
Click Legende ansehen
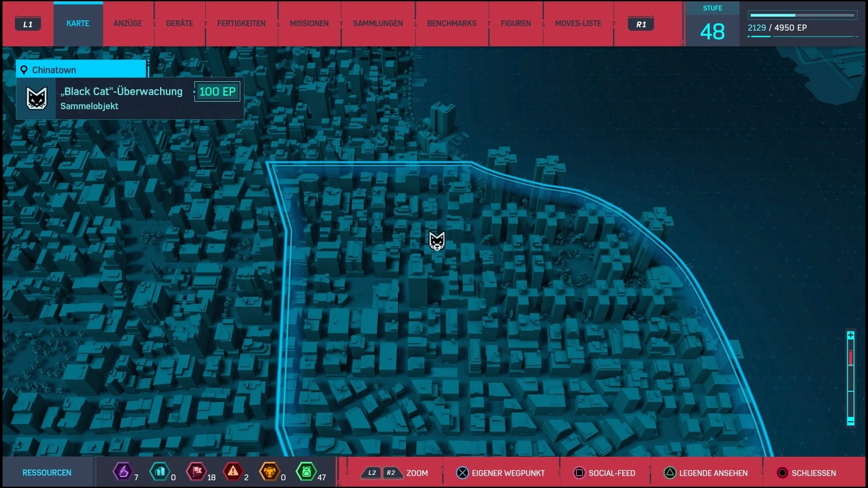pos(713,473)
